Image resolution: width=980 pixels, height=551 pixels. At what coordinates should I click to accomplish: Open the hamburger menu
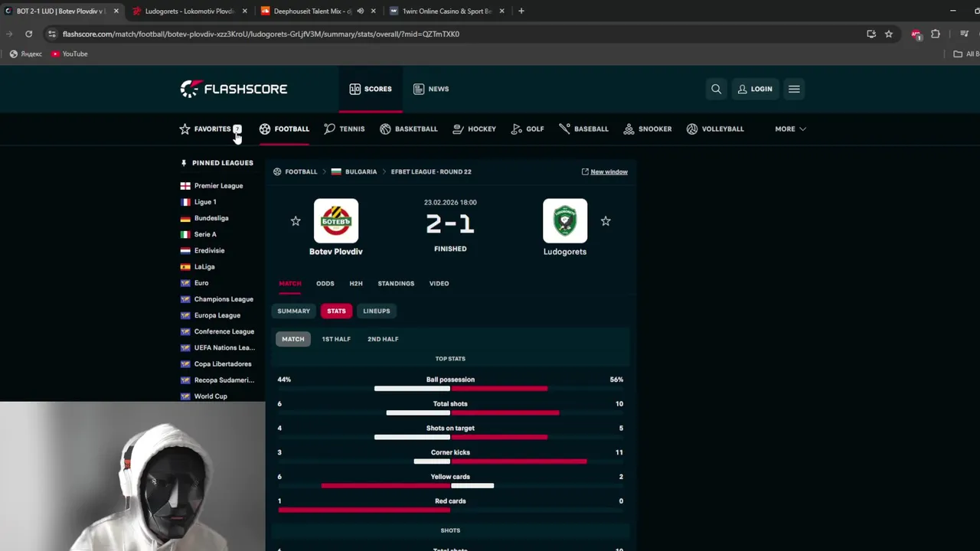[794, 89]
